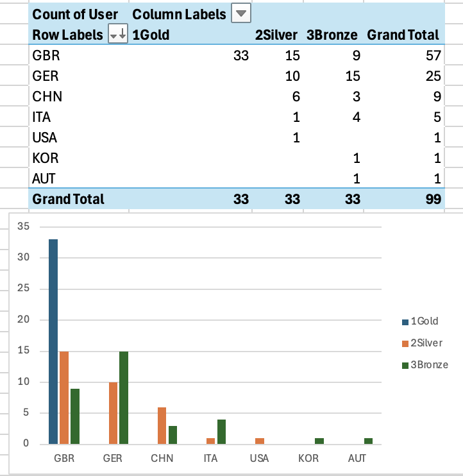This screenshot has width=463, height=476.
Task: Select the GER row label in pivot table
Action: coord(46,76)
